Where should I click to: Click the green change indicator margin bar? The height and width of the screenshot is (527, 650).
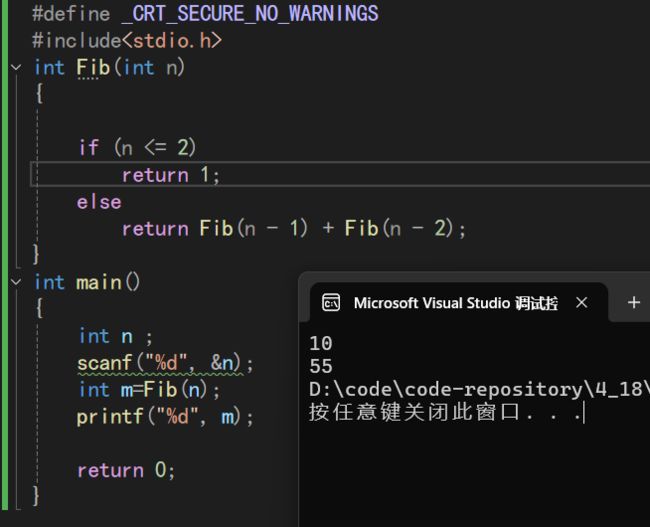pos(4,255)
